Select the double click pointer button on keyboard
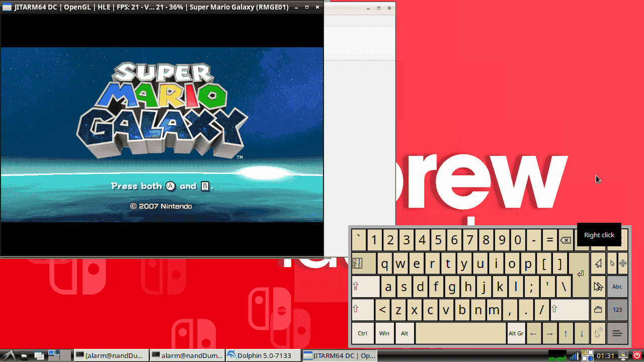The image size is (644, 362). coord(598,286)
